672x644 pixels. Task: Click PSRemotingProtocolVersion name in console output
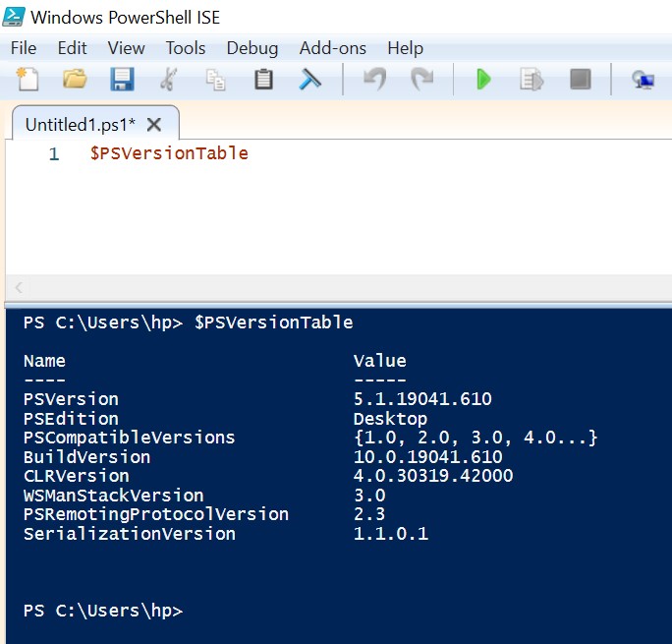(156, 514)
